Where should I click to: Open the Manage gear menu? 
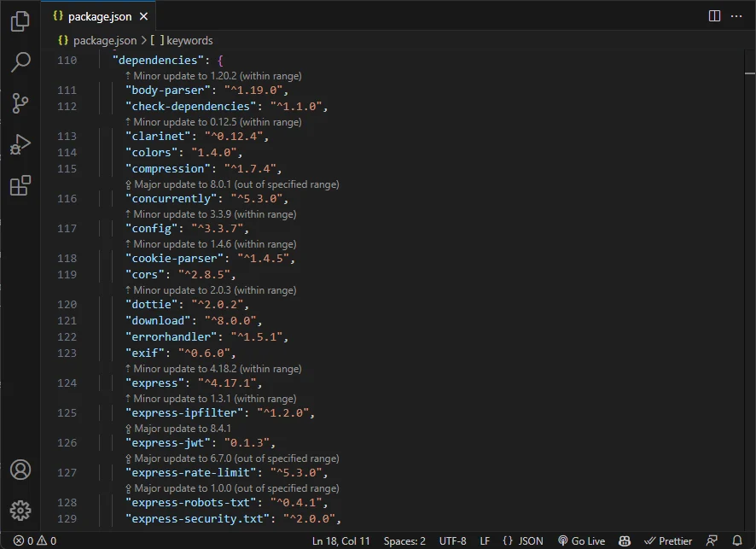tap(20, 511)
